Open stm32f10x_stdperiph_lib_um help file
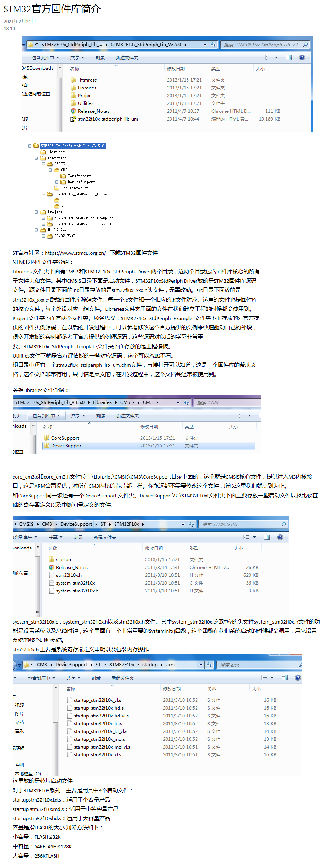Screen dimensions: 325x868 click(108, 119)
